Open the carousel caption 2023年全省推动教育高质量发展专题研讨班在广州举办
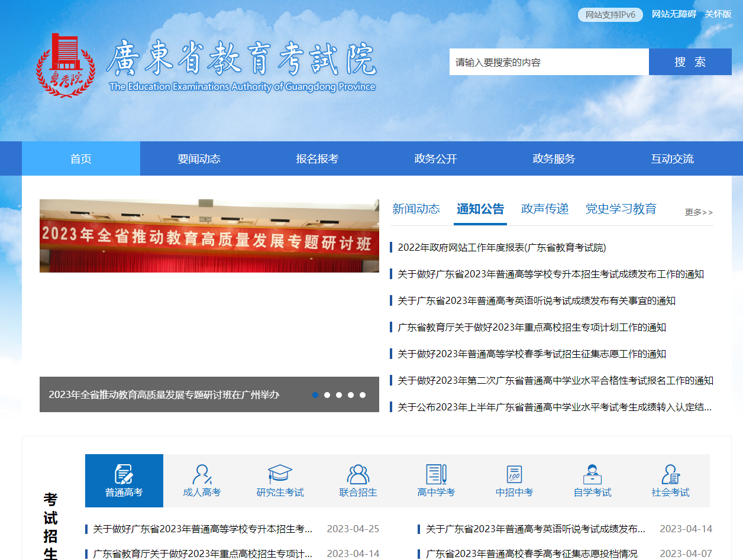This screenshot has width=743, height=560. tap(164, 394)
